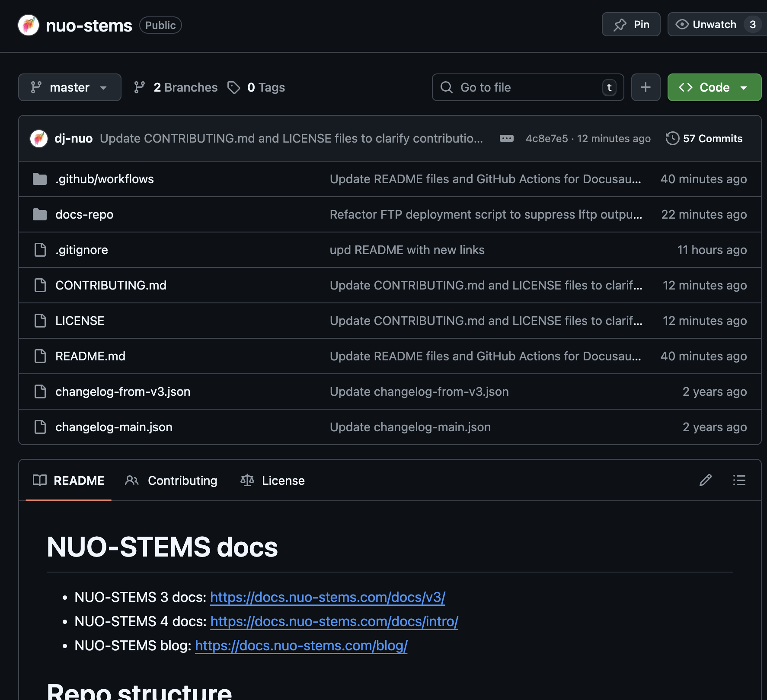Switch to the License tab

[272, 480]
